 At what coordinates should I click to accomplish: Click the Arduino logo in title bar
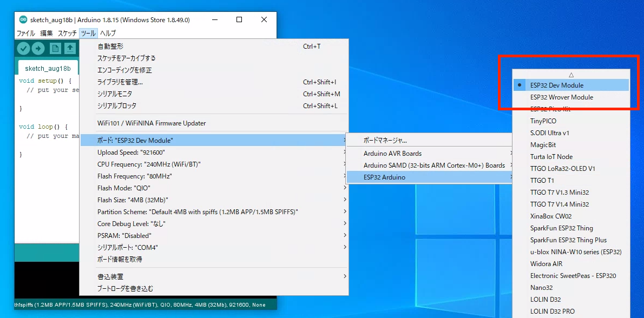point(23,19)
